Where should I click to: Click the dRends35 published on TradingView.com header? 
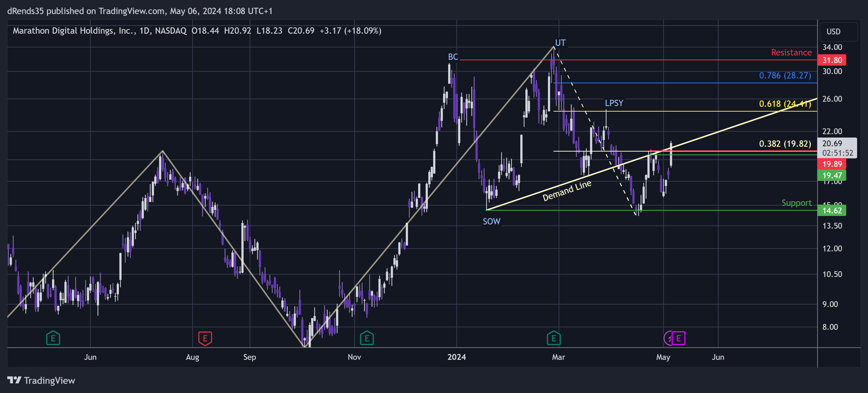click(x=140, y=11)
